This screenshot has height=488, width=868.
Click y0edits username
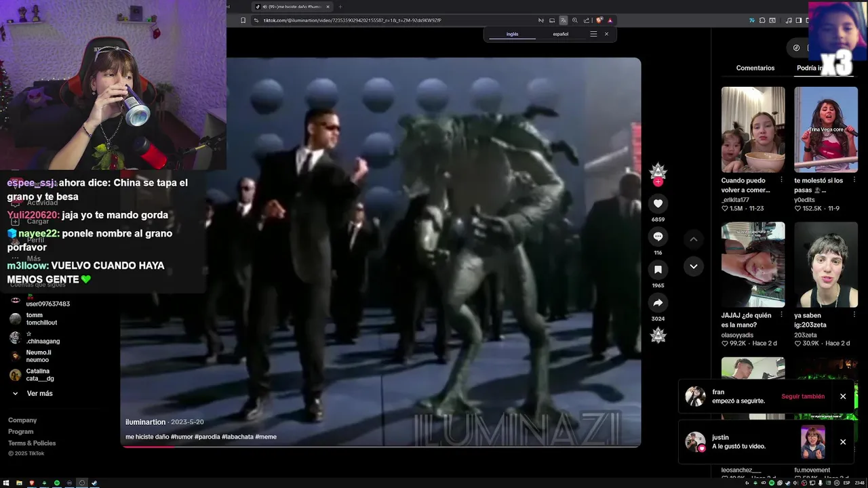coord(804,199)
